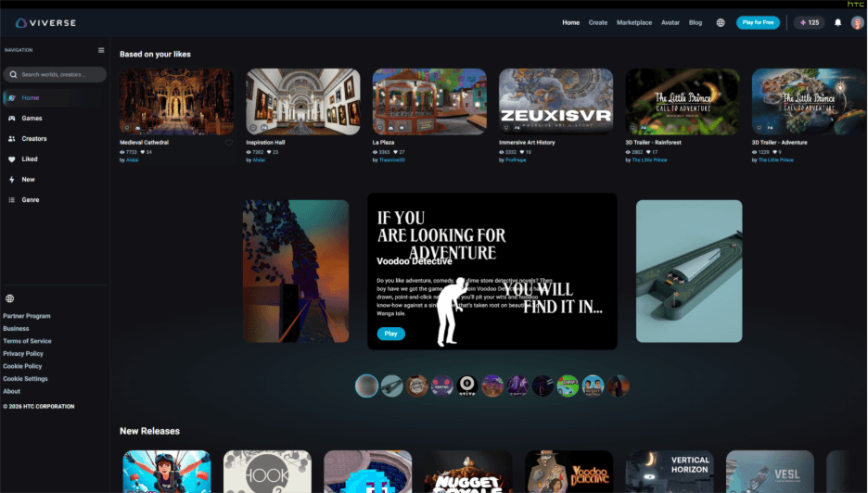The height and width of the screenshot is (493, 868).
Task: Open Business link
Action: click(16, 329)
